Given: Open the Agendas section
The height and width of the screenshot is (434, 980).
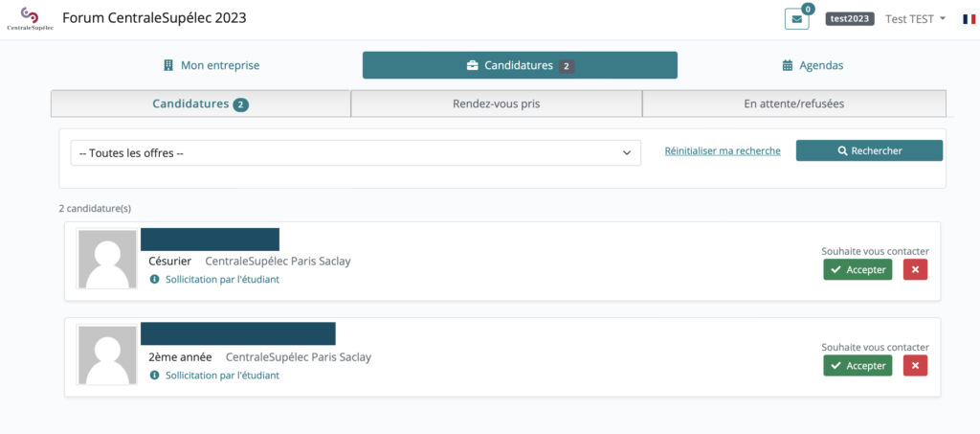Looking at the screenshot, I should click(x=813, y=65).
